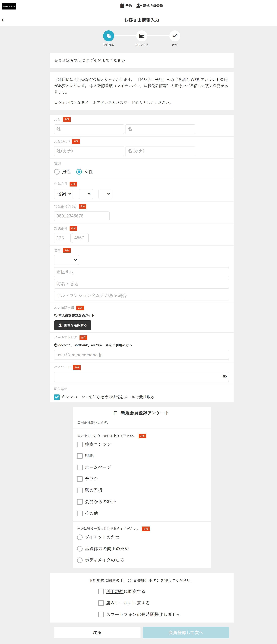This screenshot has width=277, height=644.
Task: Expand the prefecture dropdown under 住所
Action: [x=66, y=260]
